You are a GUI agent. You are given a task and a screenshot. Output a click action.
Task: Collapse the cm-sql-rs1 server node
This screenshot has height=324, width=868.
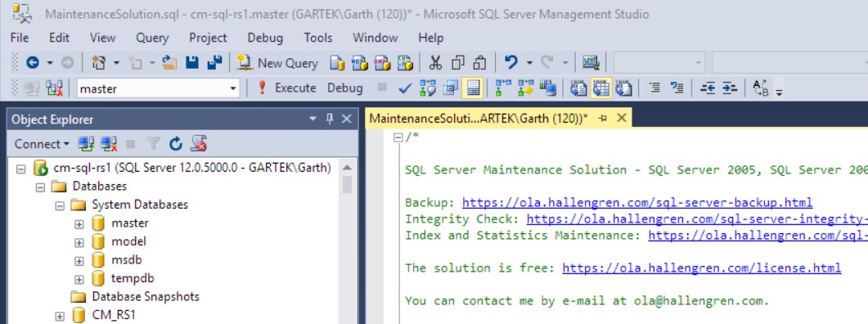point(21,168)
